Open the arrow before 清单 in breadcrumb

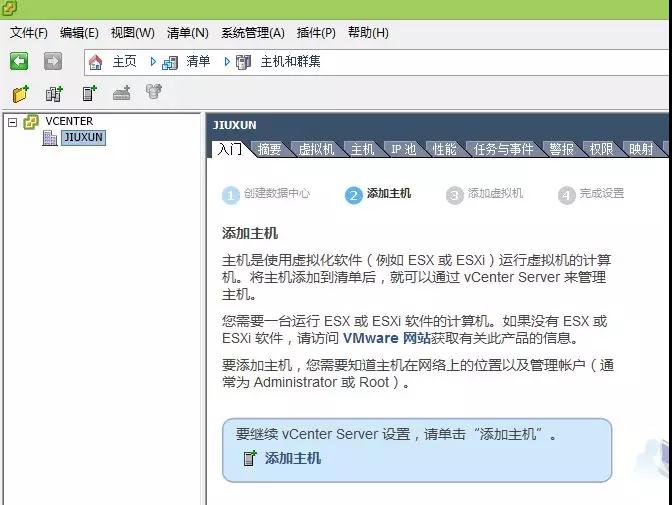[x=153, y=62]
